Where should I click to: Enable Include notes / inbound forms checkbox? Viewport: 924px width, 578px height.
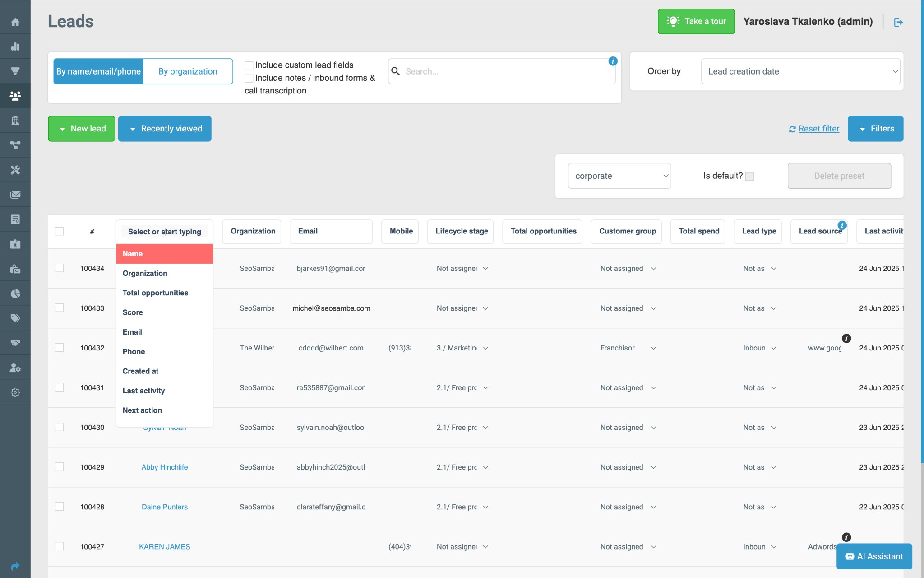[249, 79]
